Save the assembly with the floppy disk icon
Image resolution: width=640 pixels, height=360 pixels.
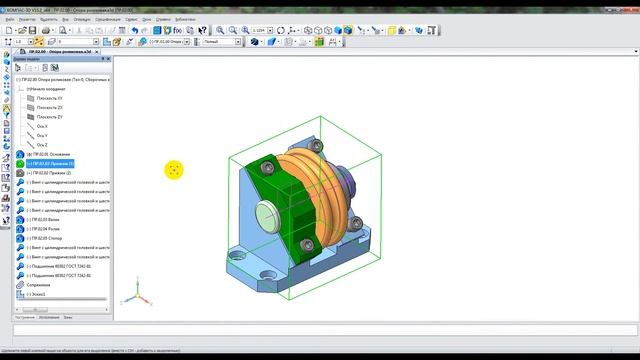click(32, 30)
